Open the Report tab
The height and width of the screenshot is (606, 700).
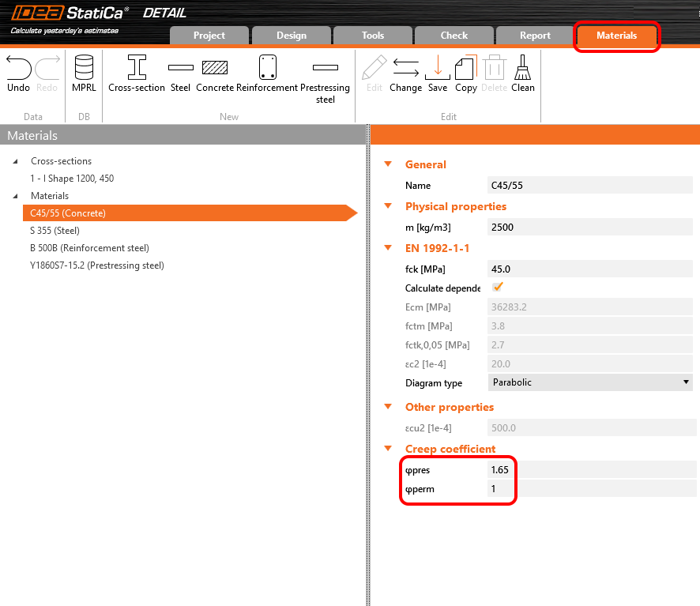click(x=535, y=36)
